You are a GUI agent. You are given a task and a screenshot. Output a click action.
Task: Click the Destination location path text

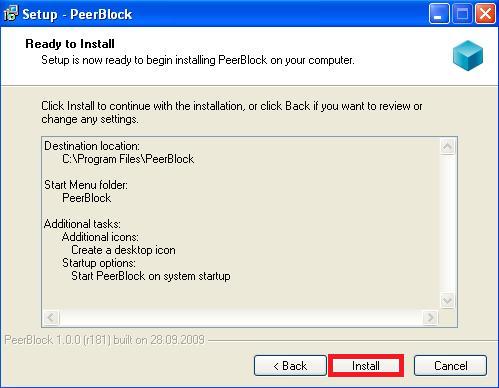coord(128,159)
